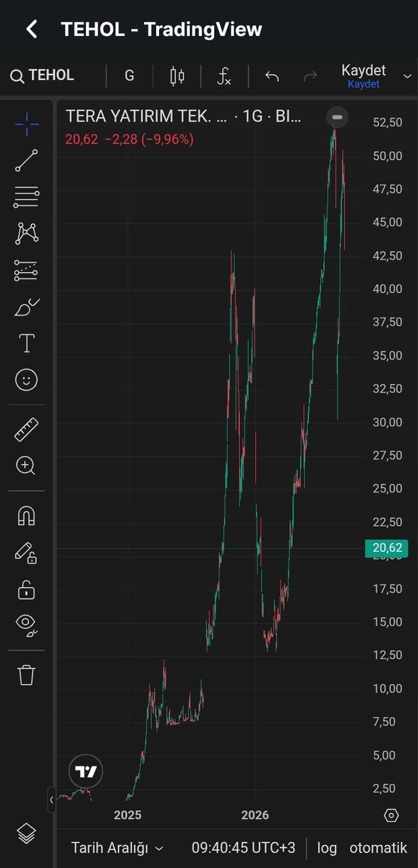The image size is (418, 868).
Task: Activate the zoom in tool
Action: [26, 466]
